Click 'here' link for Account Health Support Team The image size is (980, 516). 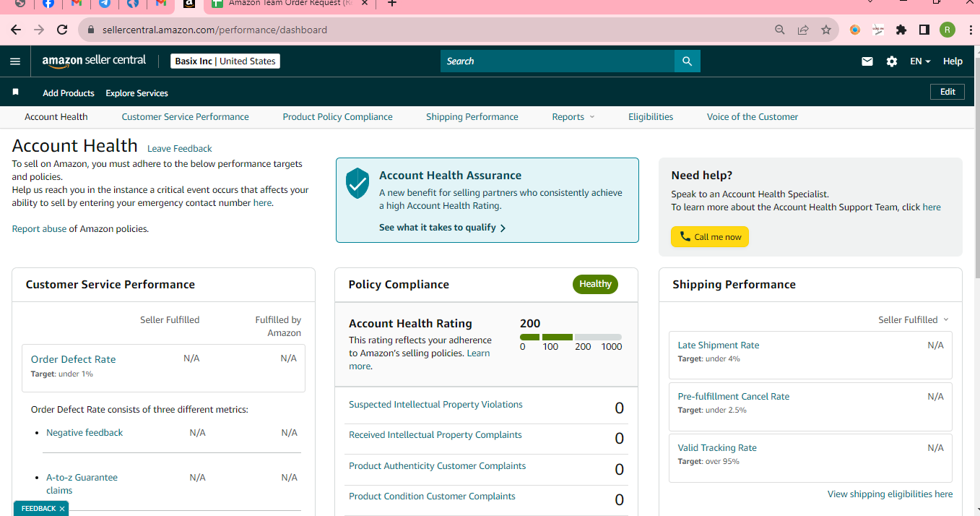click(932, 207)
